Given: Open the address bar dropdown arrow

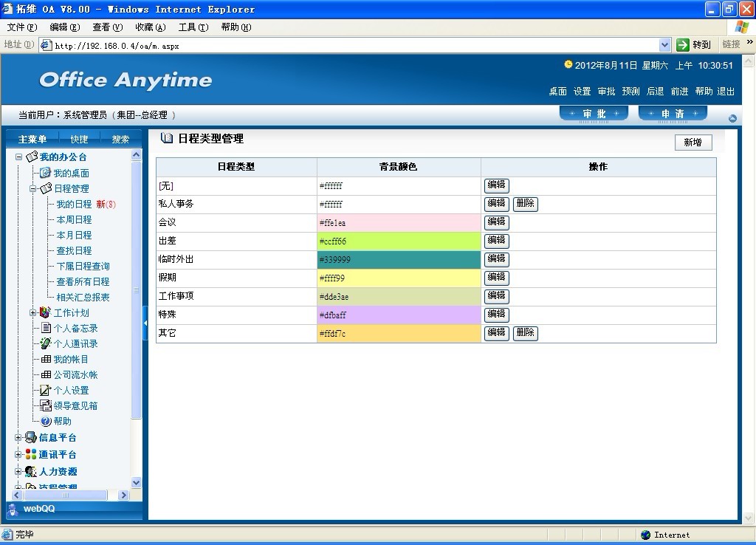Looking at the screenshot, I should coord(664,45).
